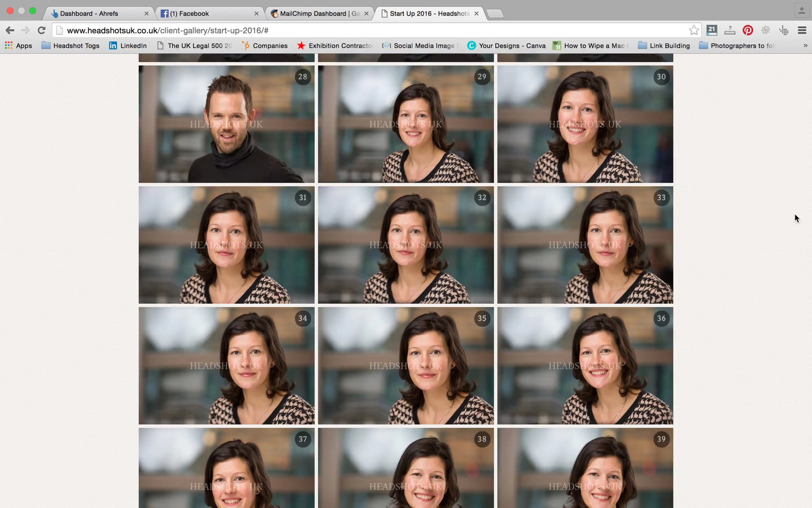The height and width of the screenshot is (508, 812).
Task: Reload the page with refresh icon
Action: (x=41, y=30)
